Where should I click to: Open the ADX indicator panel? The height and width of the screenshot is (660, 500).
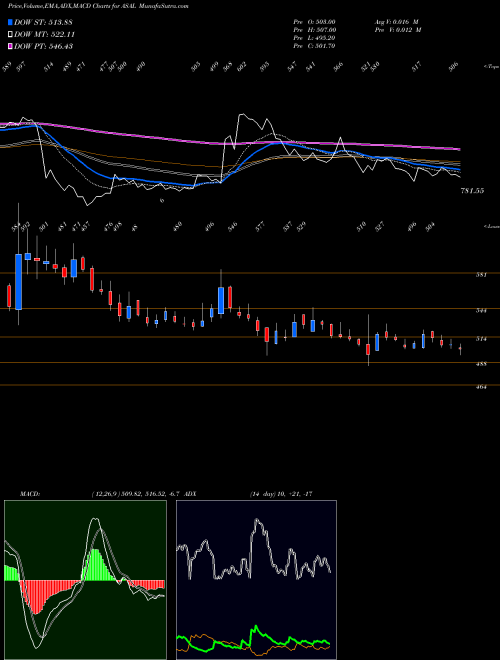click(x=256, y=580)
